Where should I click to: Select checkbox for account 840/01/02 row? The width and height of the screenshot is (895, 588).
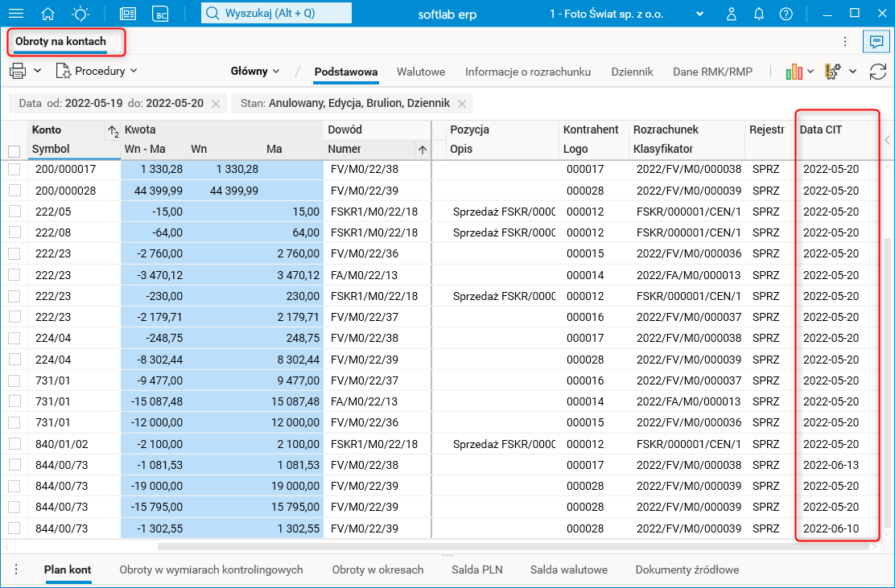coord(14,443)
